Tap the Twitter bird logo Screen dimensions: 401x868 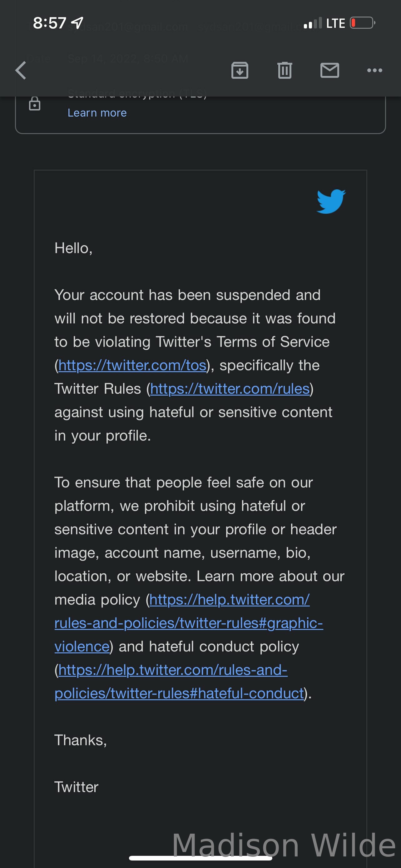(331, 201)
